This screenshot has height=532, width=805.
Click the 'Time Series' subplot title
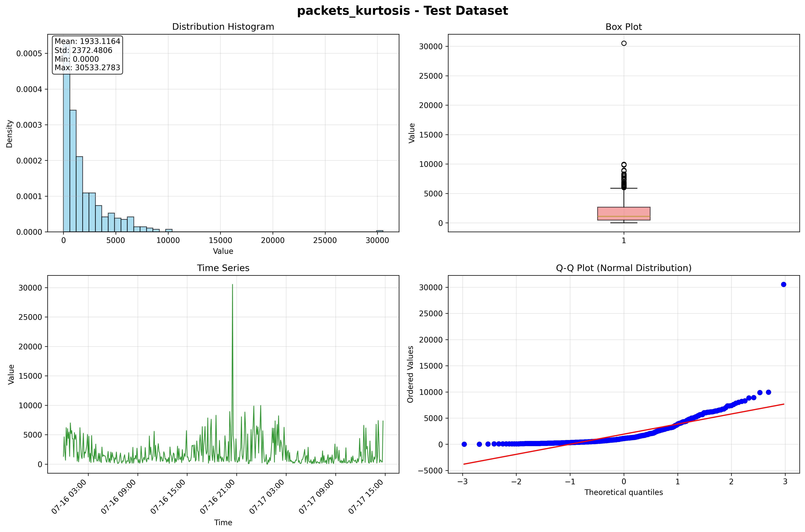point(223,268)
